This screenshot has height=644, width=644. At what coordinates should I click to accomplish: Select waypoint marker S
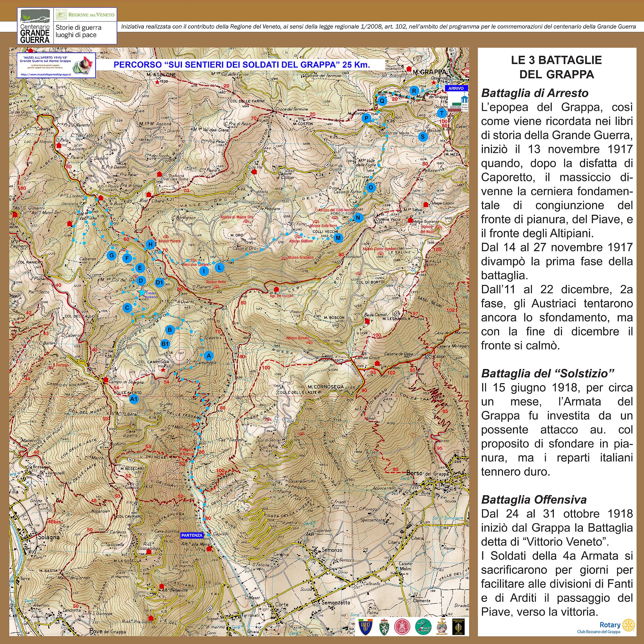(423, 137)
